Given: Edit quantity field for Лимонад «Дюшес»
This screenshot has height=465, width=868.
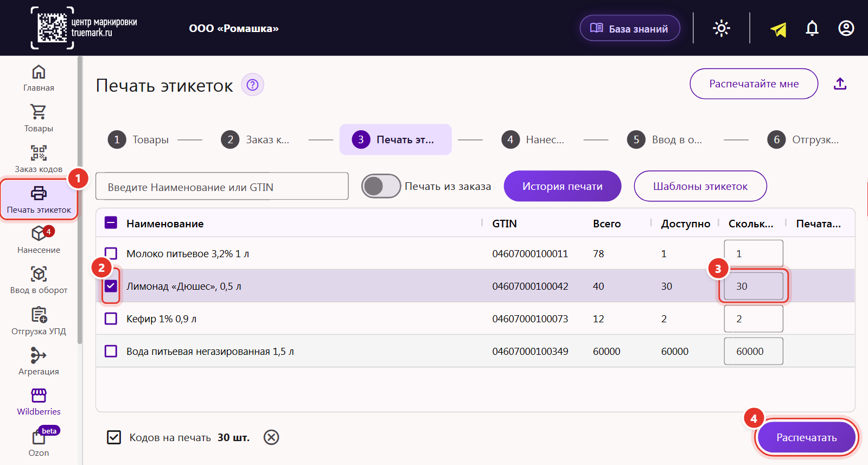Looking at the screenshot, I should point(754,286).
